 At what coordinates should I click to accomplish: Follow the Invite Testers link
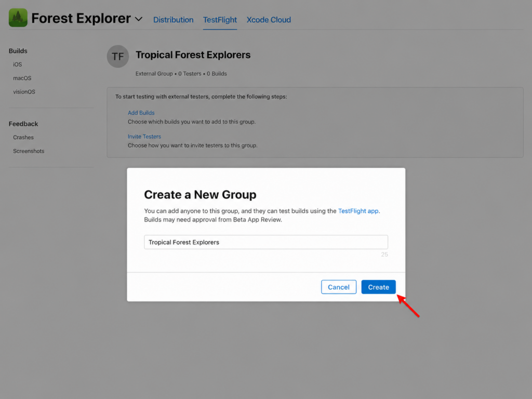pyautogui.click(x=144, y=137)
